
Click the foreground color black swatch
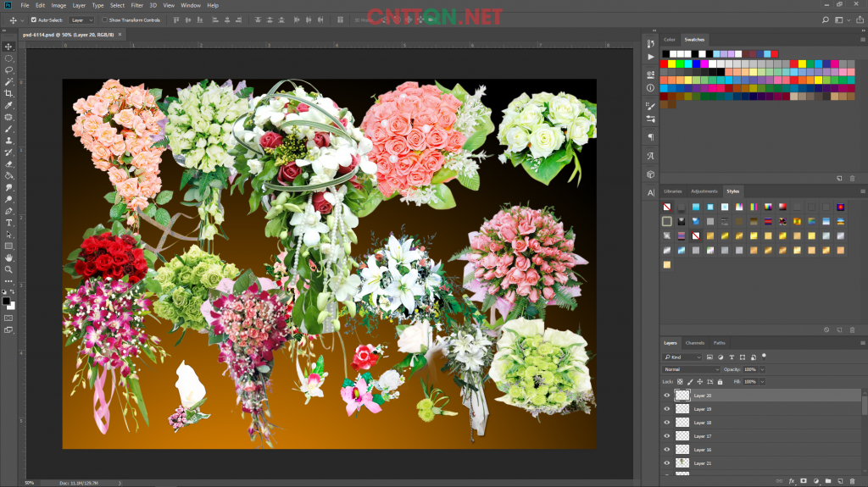point(6,301)
